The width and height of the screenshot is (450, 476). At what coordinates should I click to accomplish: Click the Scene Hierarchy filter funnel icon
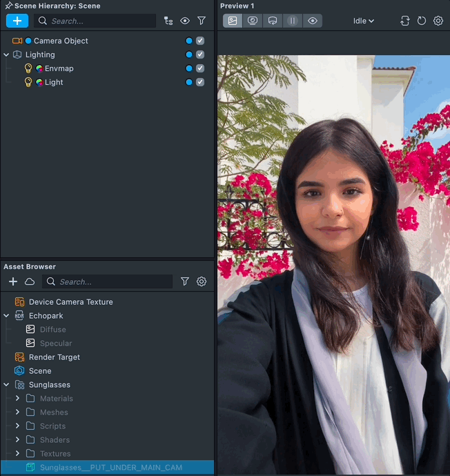202,21
